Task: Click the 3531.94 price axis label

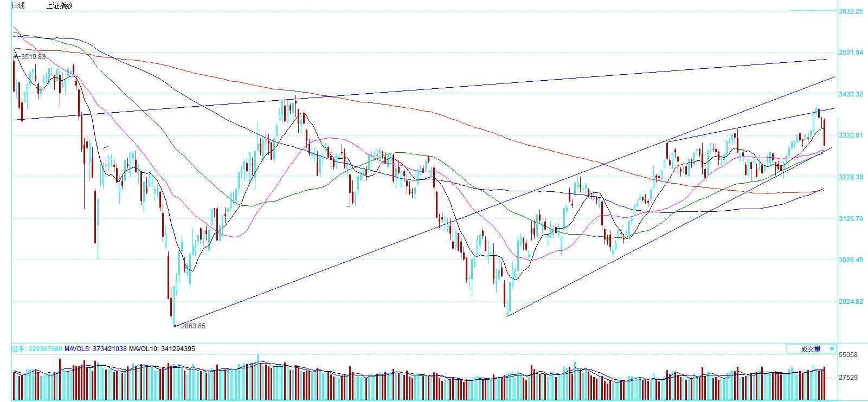Action: (x=850, y=53)
